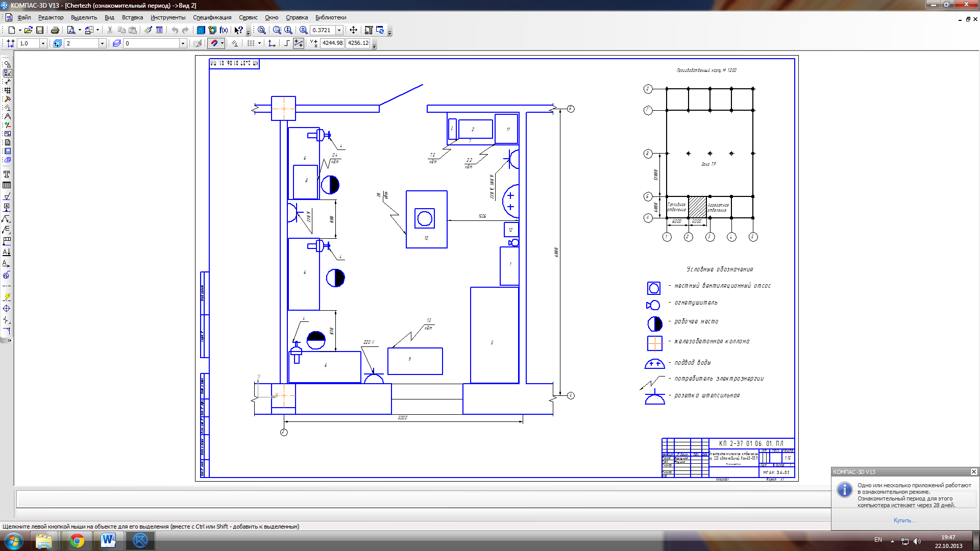
Task: Open the Windows Start button
Action: pyautogui.click(x=14, y=541)
